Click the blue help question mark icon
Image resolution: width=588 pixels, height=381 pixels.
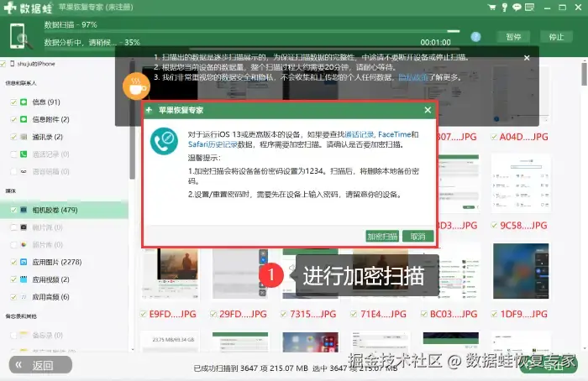(x=476, y=37)
